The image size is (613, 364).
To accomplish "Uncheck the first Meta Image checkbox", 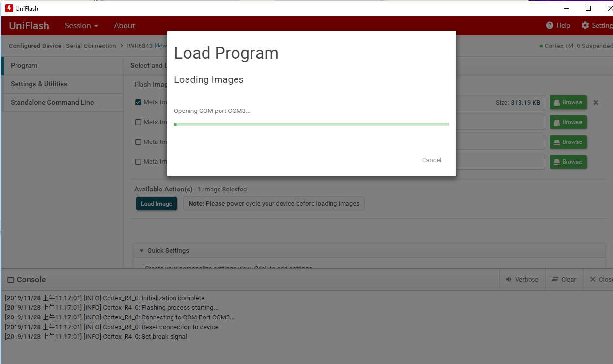I will [138, 102].
